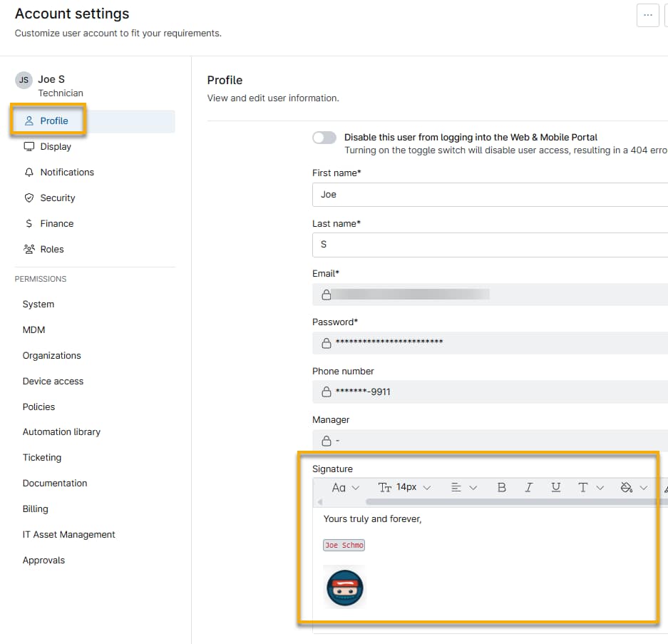Expand the text alignment dropdown
This screenshot has width=668, height=644.
click(x=463, y=488)
